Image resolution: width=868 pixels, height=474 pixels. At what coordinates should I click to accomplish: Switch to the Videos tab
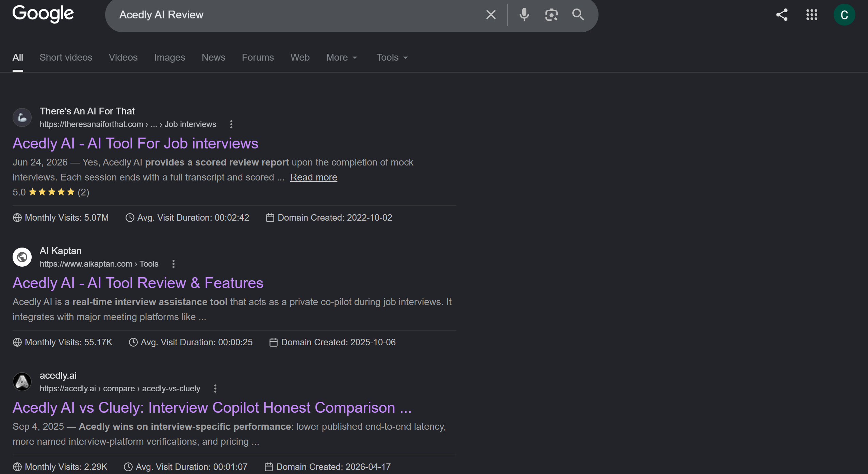click(x=123, y=57)
